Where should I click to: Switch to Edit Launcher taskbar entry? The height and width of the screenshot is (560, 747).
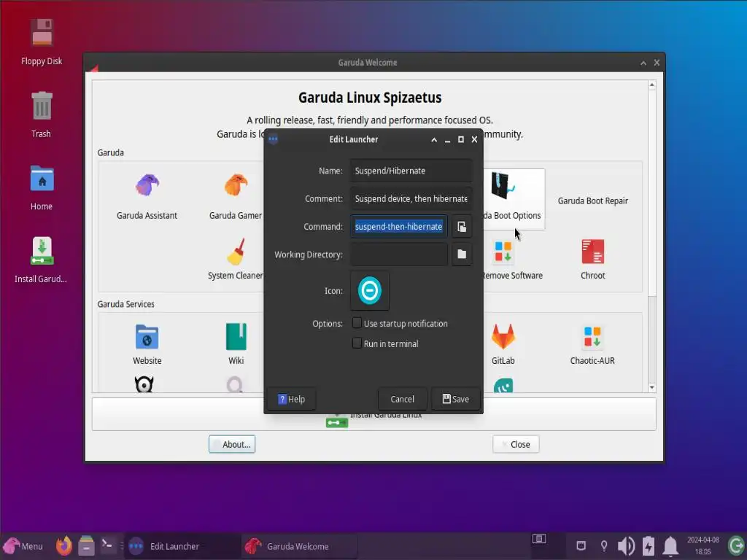tap(183, 546)
